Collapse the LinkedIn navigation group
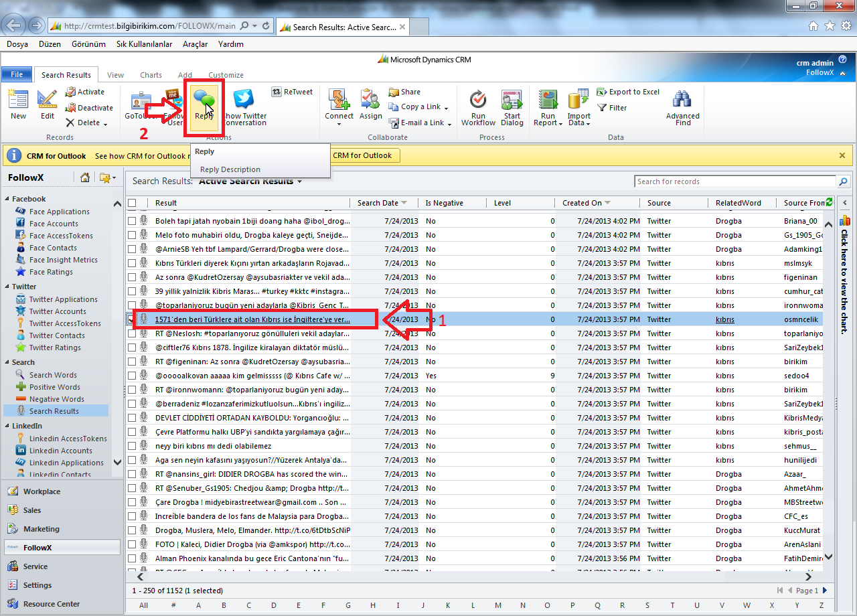 click(x=7, y=426)
